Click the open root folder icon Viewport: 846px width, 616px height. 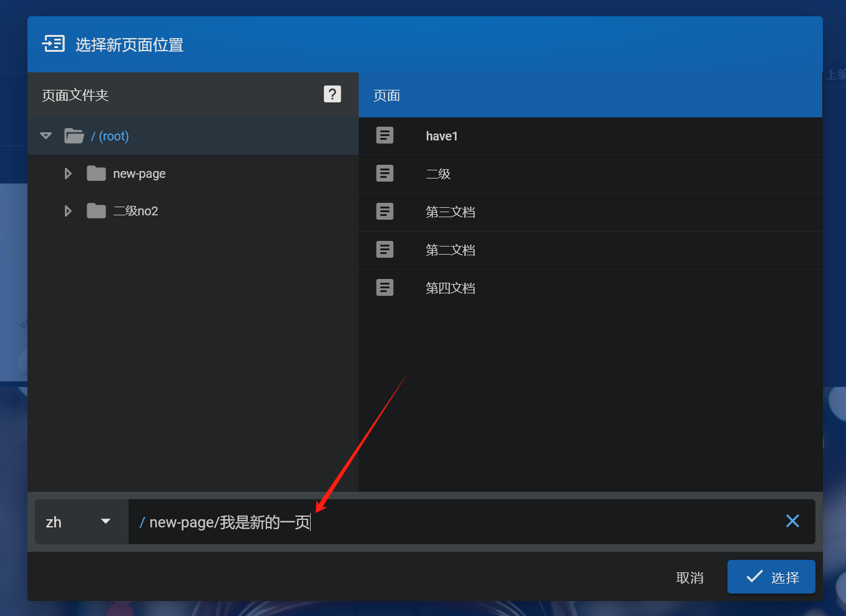click(74, 136)
